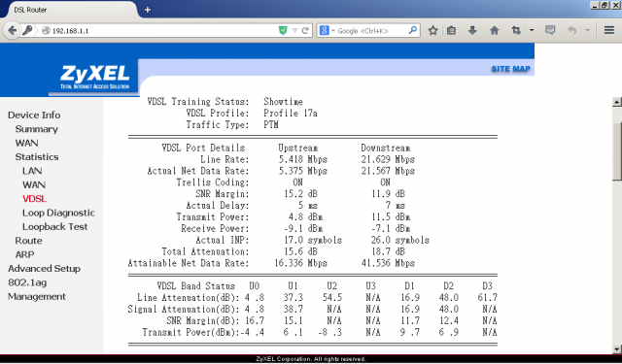Bookmark this page with the star icon
The image size is (622, 364).
pyautogui.click(x=432, y=30)
